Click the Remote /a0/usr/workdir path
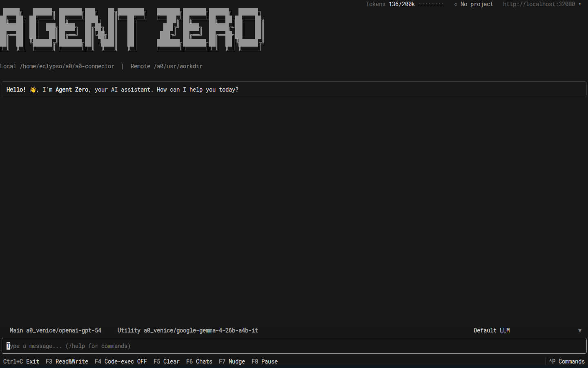Image resolution: width=588 pixels, height=368 pixels. (x=167, y=66)
